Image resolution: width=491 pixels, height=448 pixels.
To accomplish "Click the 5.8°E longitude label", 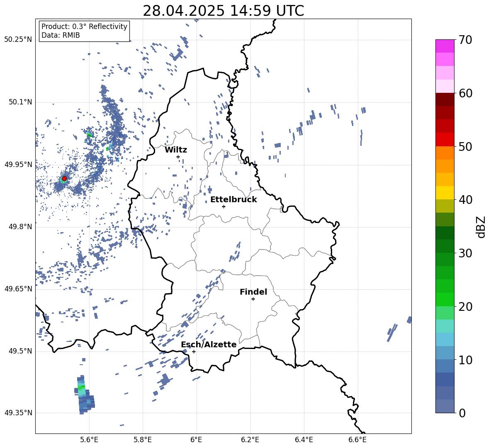I will coord(143,440).
